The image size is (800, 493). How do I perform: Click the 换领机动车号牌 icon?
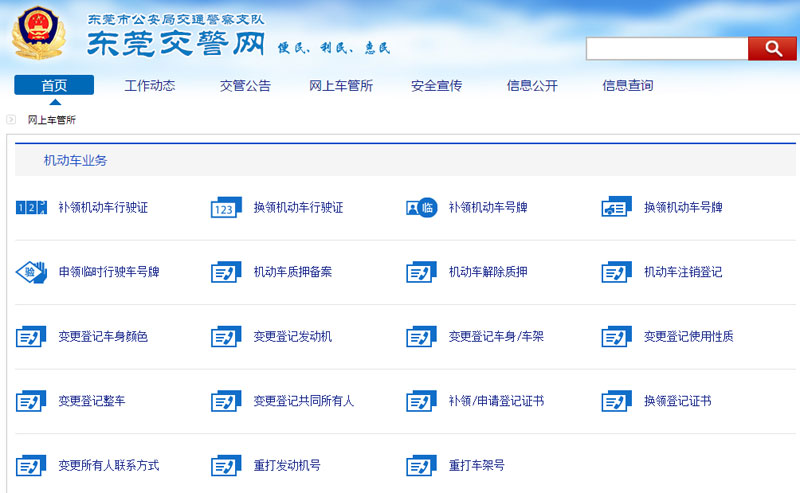coord(616,208)
